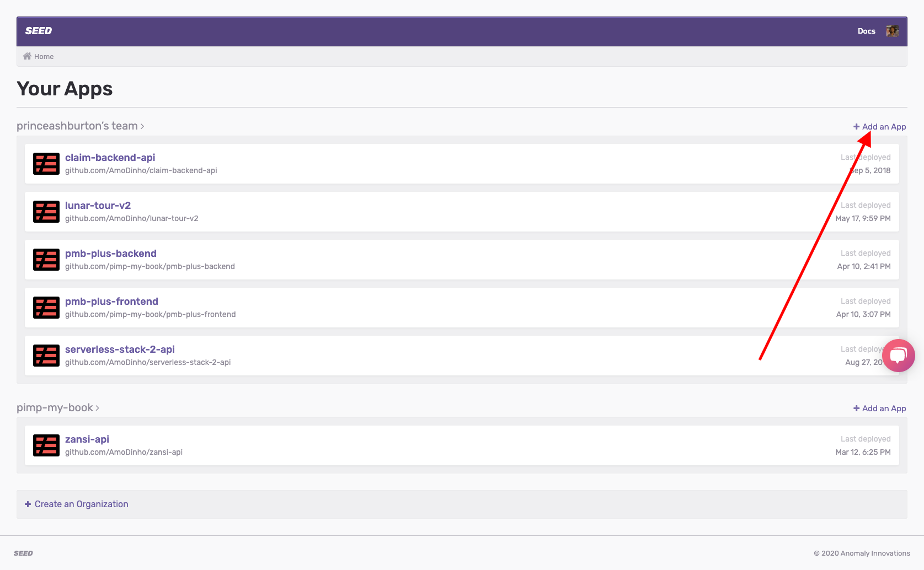Click the pmb-plus-frontend app icon
This screenshot has height=570, width=924.
coord(46,308)
